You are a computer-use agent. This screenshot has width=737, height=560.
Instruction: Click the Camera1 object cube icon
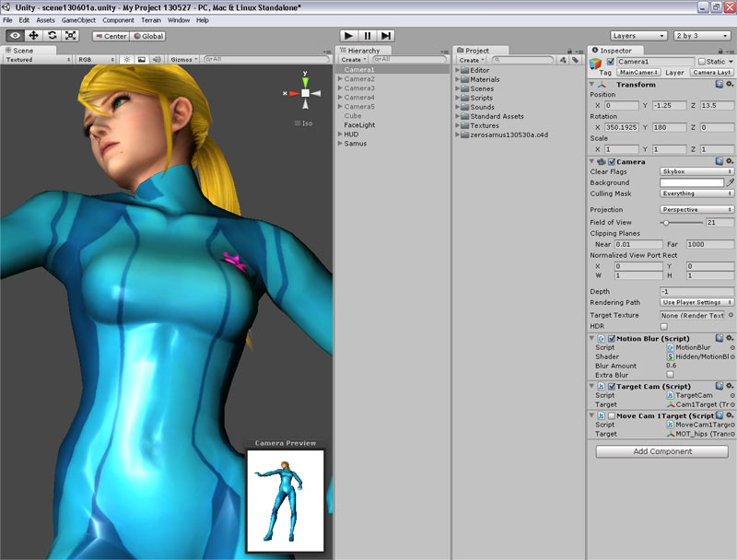coord(595,64)
